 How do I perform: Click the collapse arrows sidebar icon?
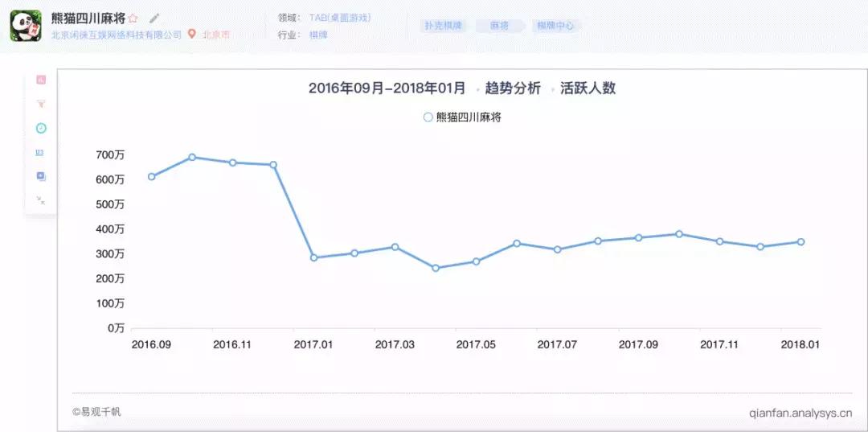coord(41,200)
